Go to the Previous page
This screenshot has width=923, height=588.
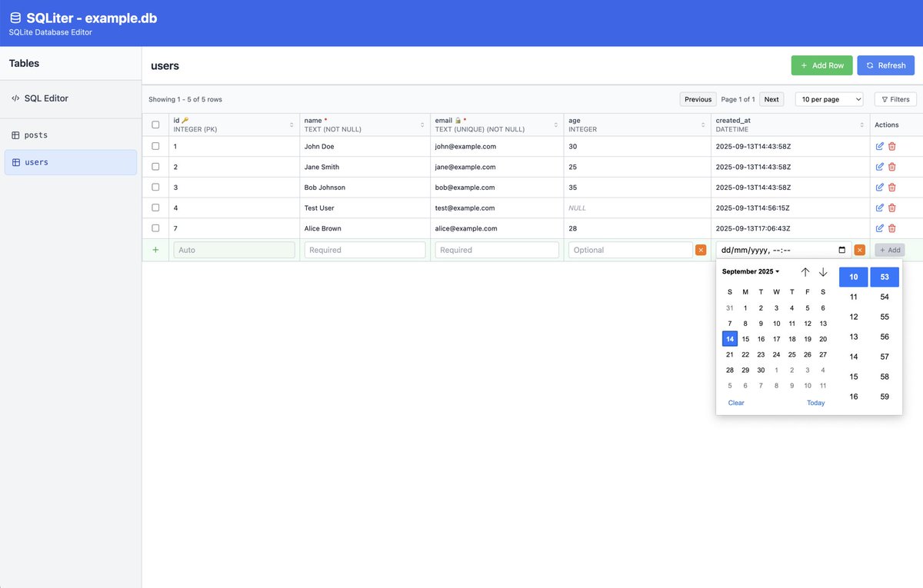[x=698, y=99]
